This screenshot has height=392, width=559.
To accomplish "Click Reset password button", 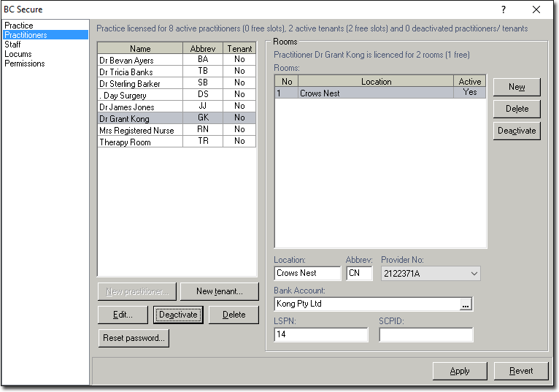I will 134,338.
